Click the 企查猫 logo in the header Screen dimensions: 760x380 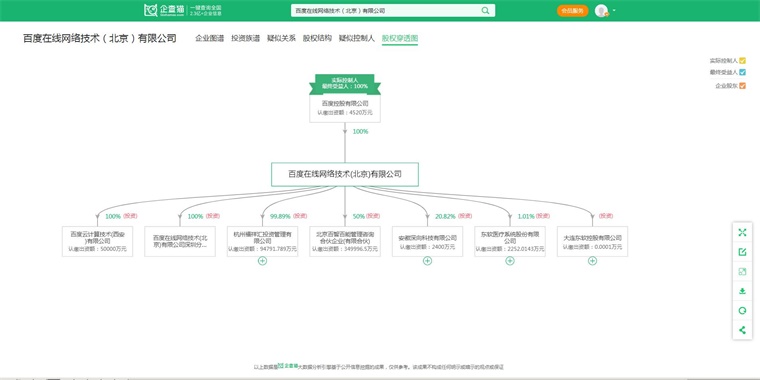click(x=164, y=10)
